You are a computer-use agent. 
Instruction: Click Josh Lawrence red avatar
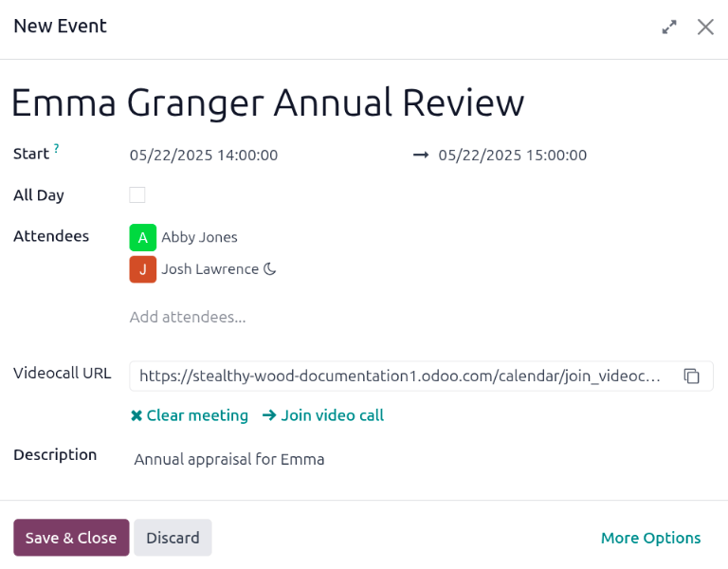click(142, 269)
